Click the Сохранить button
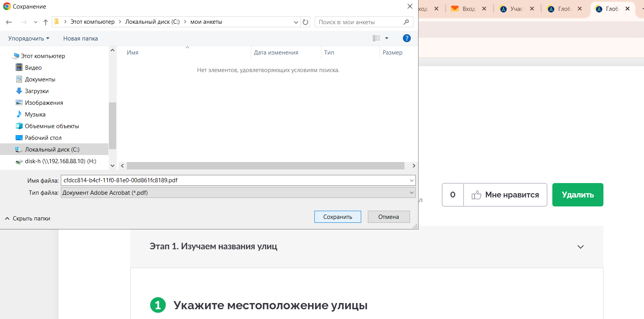644x319 pixels. coord(337,217)
